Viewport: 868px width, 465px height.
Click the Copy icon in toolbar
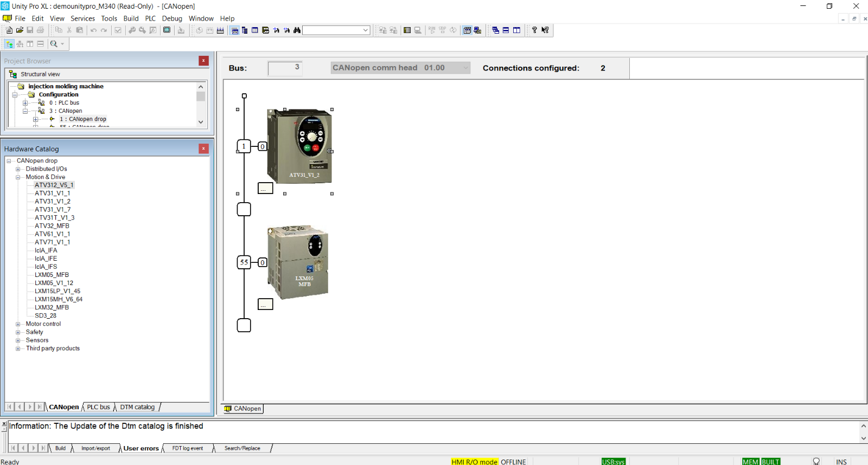[x=59, y=30]
